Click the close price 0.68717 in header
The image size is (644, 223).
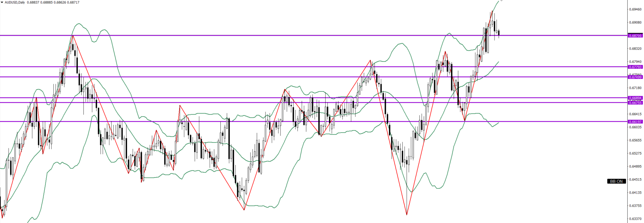click(x=73, y=2)
